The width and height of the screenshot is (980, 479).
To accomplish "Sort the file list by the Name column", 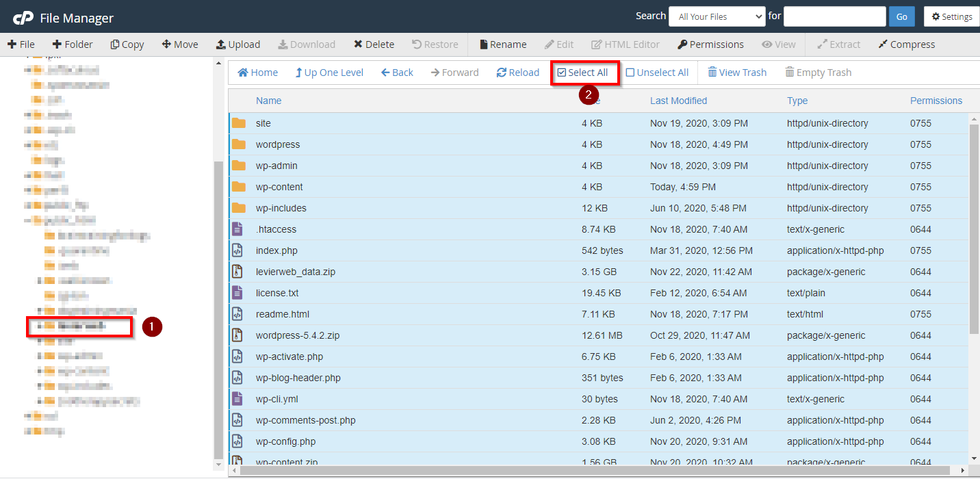I will 268,101.
